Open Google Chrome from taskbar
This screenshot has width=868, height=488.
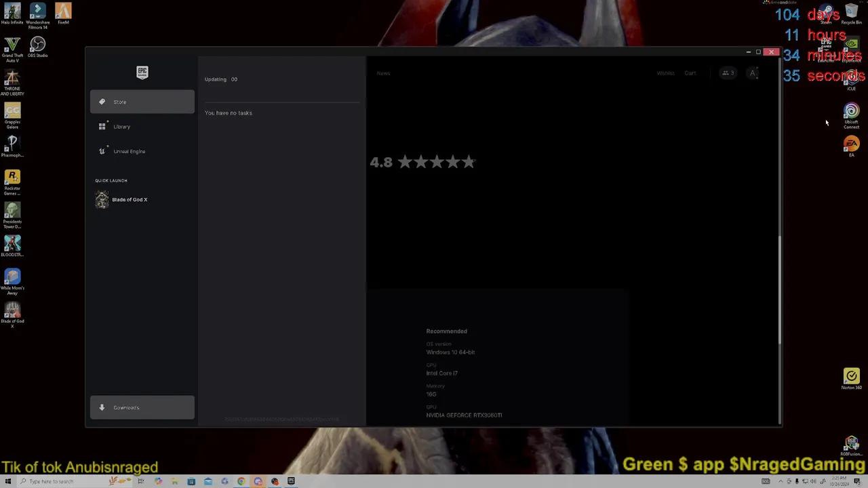(241, 481)
